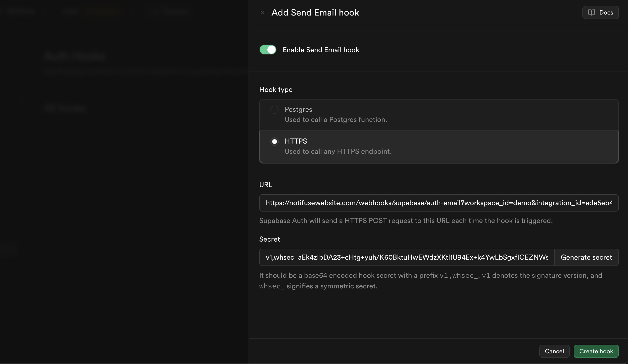The image size is (628, 364).
Task: Disable the Enable Send Email hook toggle
Action: point(268,50)
